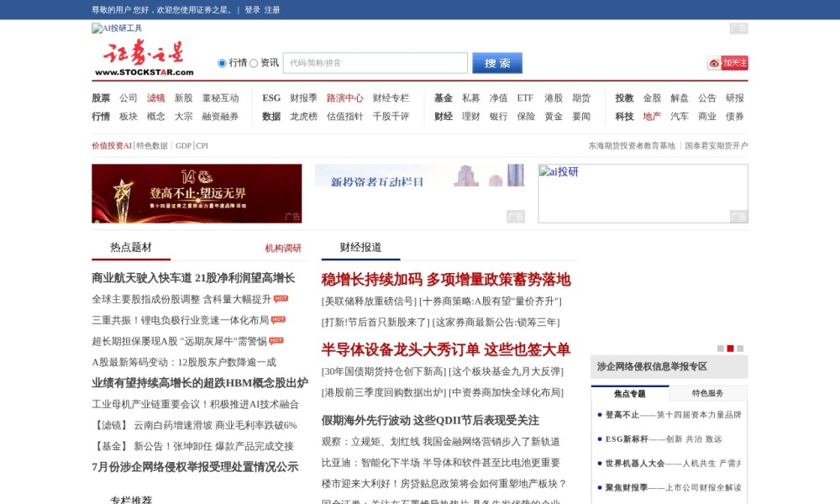Screen dimensions: 840x504
Task: Open the 基金 nav section
Action: (x=443, y=98)
